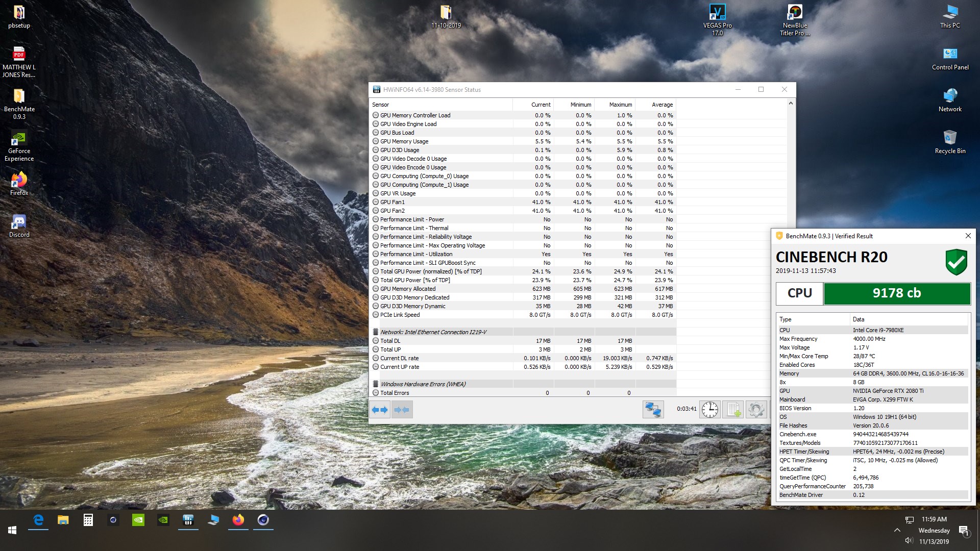
Task: Open NewBlue Titler Pro desktop shortcut
Action: [795, 20]
